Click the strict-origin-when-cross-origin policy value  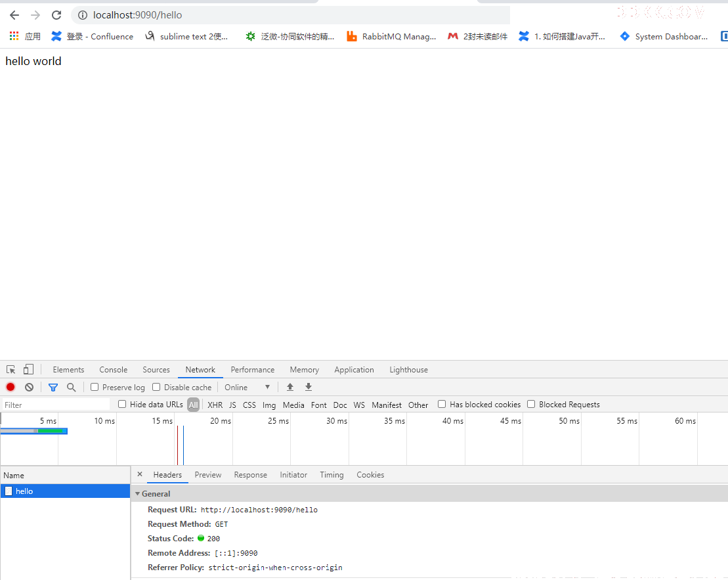[x=275, y=568]
